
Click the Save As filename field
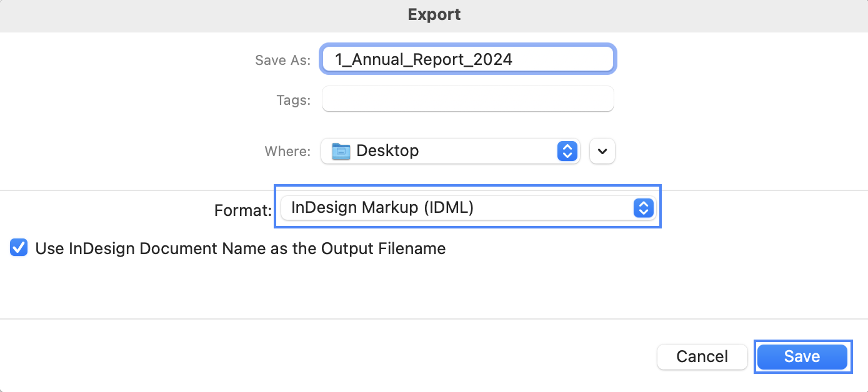468,59
